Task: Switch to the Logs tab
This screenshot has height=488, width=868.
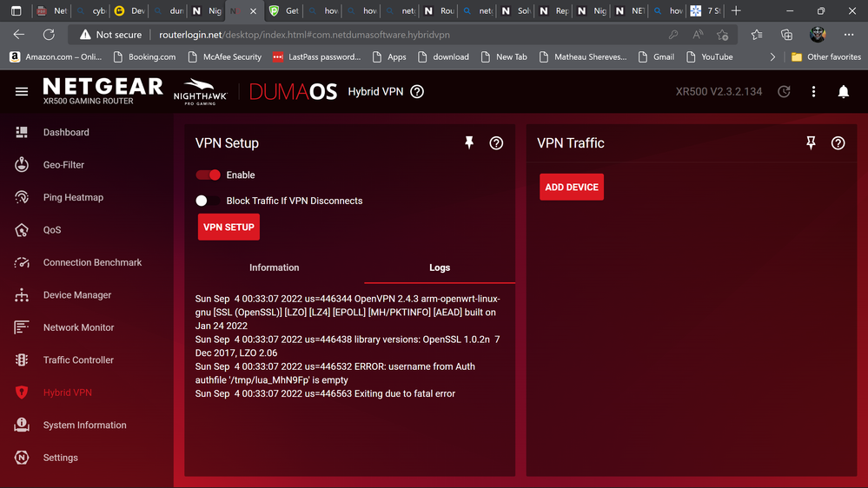Action: pyautogui.click(x=440, y=267)
